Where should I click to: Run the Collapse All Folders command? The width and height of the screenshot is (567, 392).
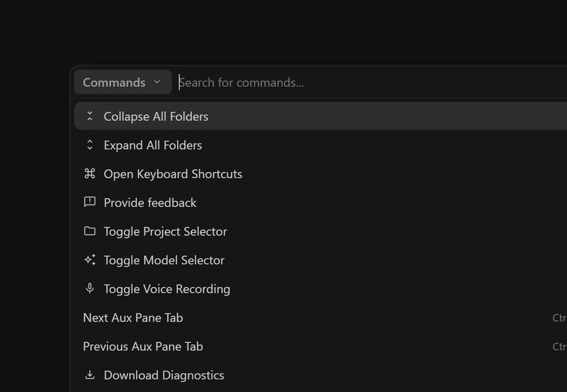(321, 116)
